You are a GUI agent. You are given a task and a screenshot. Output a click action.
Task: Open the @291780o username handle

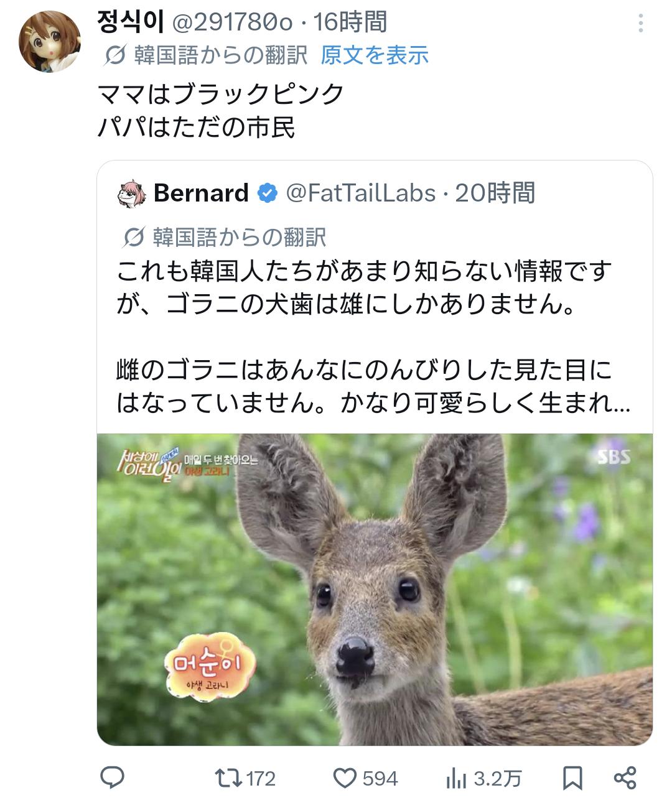click(x=231, y=23)
